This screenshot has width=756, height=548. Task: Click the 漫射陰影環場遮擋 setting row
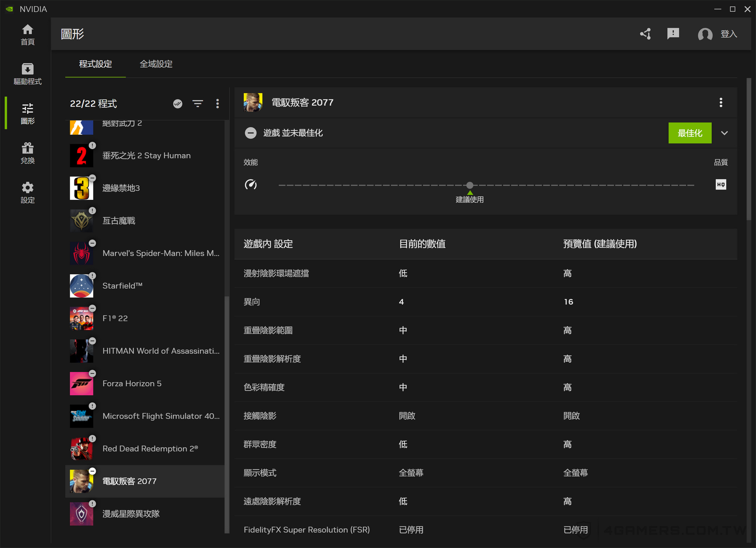[x=485, y=274]
